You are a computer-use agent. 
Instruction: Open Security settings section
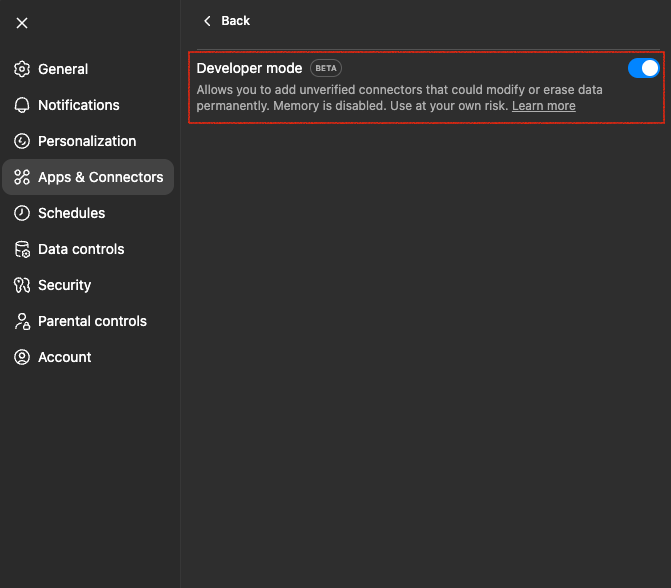(88, 285)
